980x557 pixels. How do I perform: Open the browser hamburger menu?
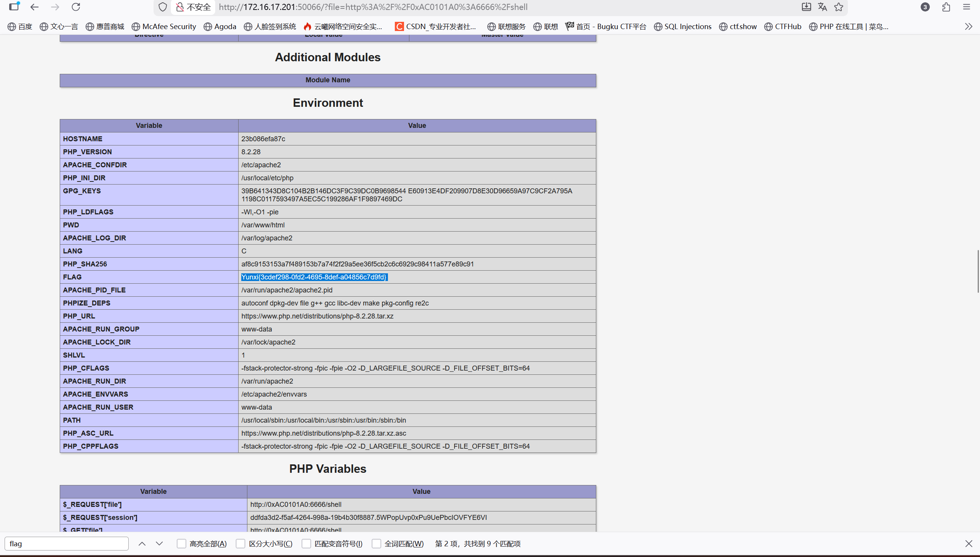point(967,7)
